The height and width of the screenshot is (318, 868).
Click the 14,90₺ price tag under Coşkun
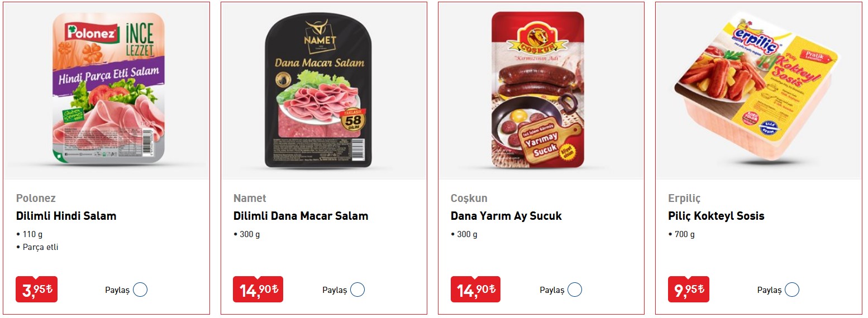(x=475, y=290)
